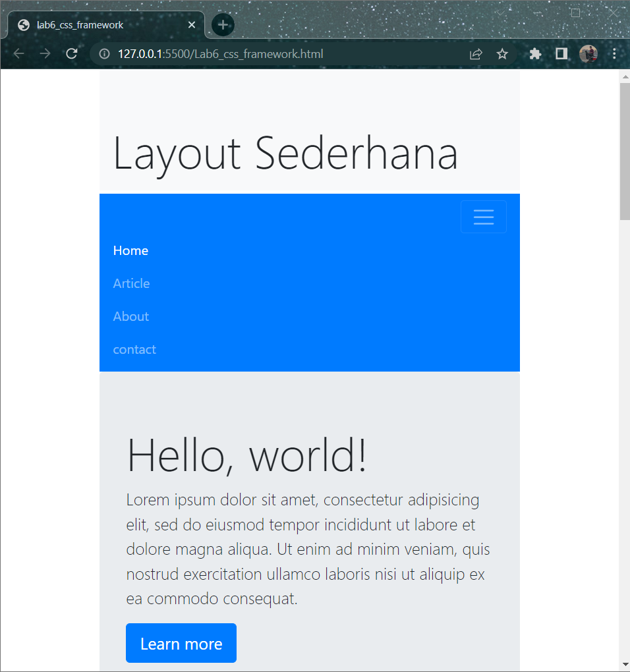This screenshot has height=672, width=630.
Task: Click the share icon in the toolbar
Action: click(x=476, y=54)
